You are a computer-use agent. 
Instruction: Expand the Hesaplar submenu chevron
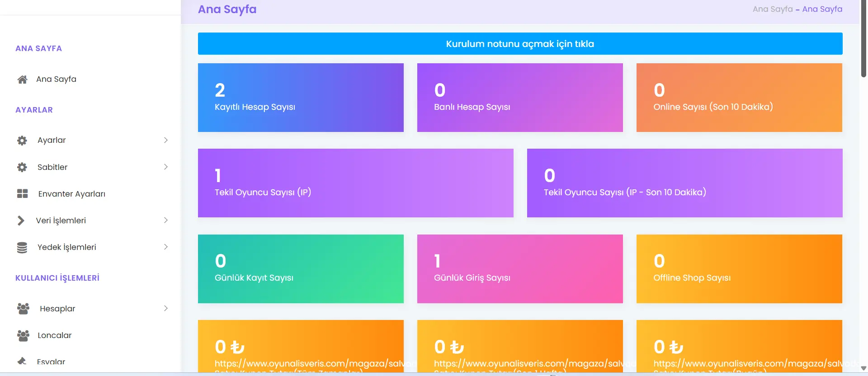pos(166,308)
